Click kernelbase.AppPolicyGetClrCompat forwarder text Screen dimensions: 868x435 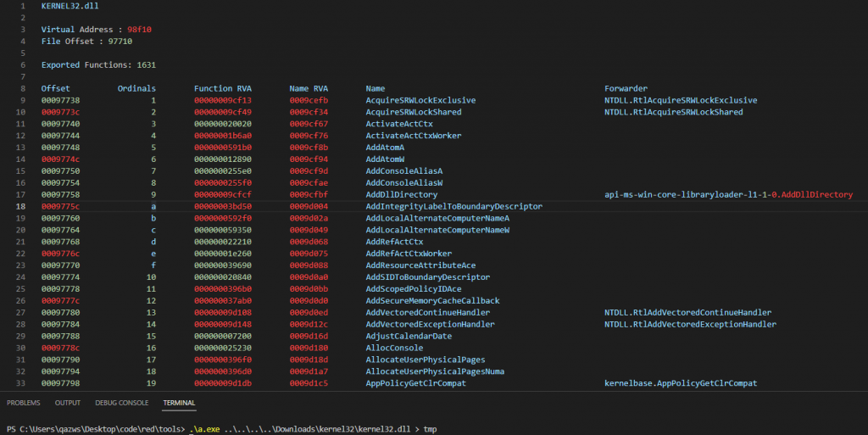(x=681, y=383)
